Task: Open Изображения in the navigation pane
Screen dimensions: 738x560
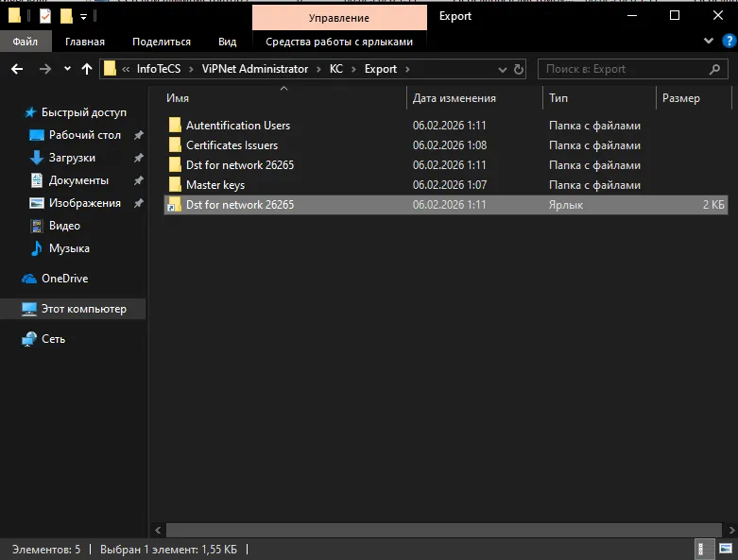Action: (85, 203)
